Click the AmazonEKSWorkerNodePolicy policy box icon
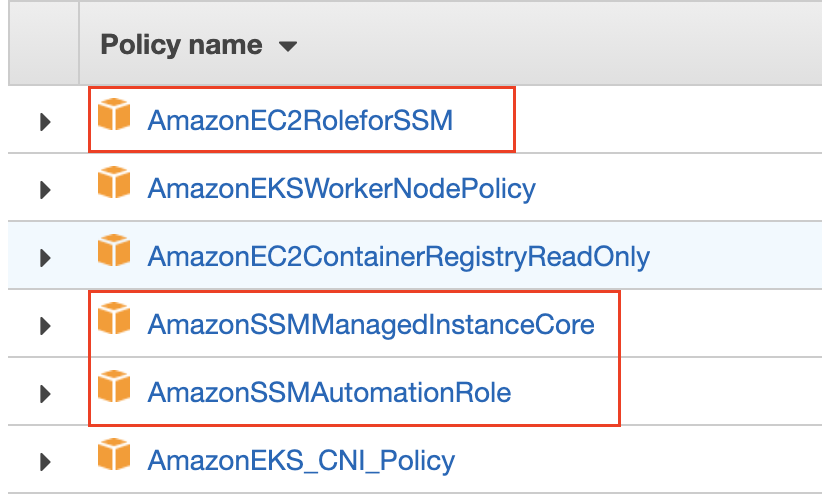822x500 pixels. tap(114, 186)
